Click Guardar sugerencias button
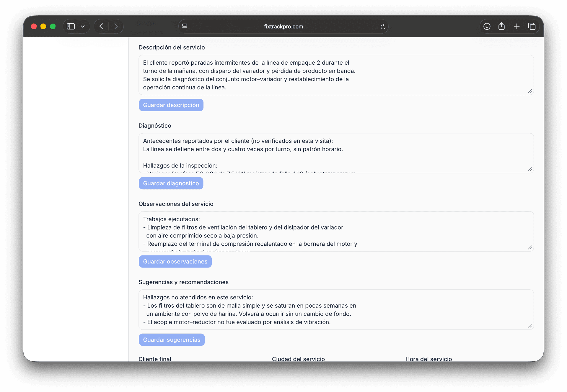 point(172,339)
